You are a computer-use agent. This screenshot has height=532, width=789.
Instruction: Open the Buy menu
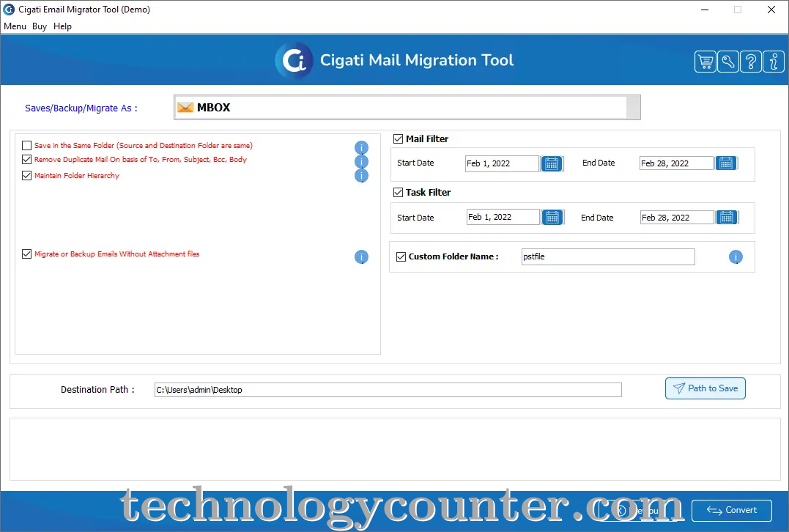[x=40, y=26]
